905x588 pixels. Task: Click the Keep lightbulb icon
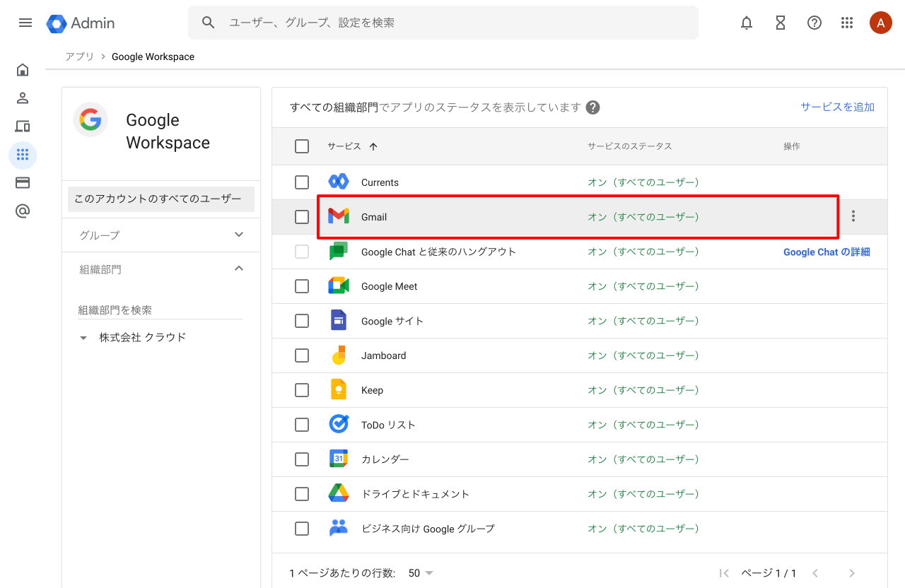click(339, 390)
